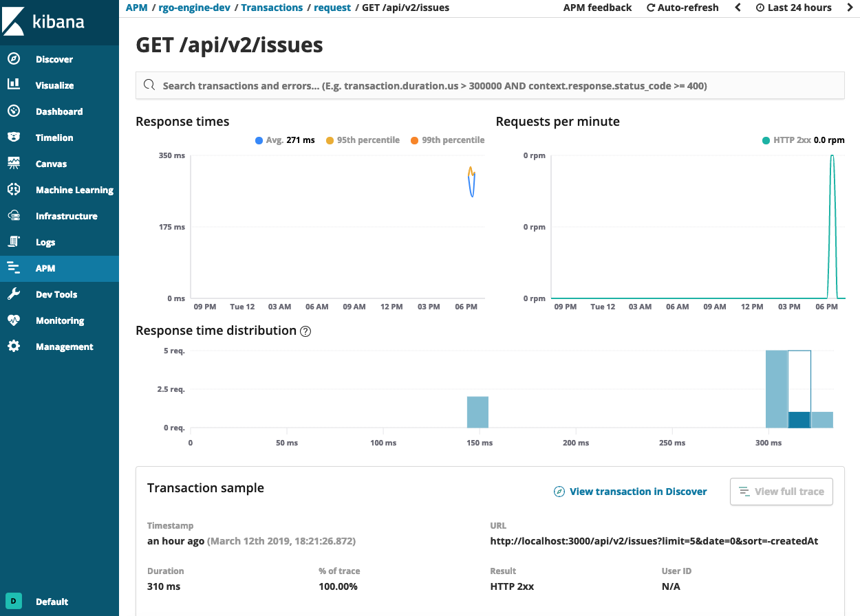Click the help icon beside Response time distribution
The height and width of the screenshot is (616, 860).
point(306,331)
